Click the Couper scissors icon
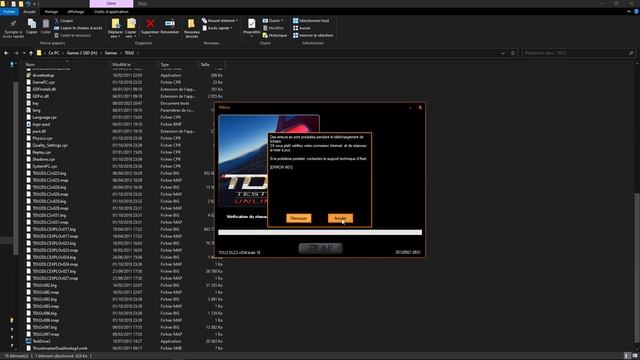Viewport: 640px width, 360px height. click(57, 20)
